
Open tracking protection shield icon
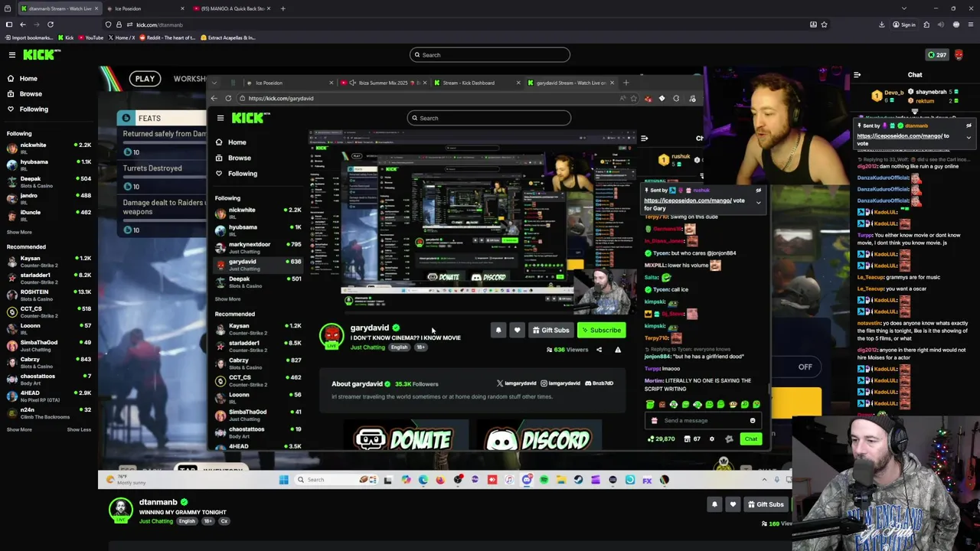(x=108, y=24)
